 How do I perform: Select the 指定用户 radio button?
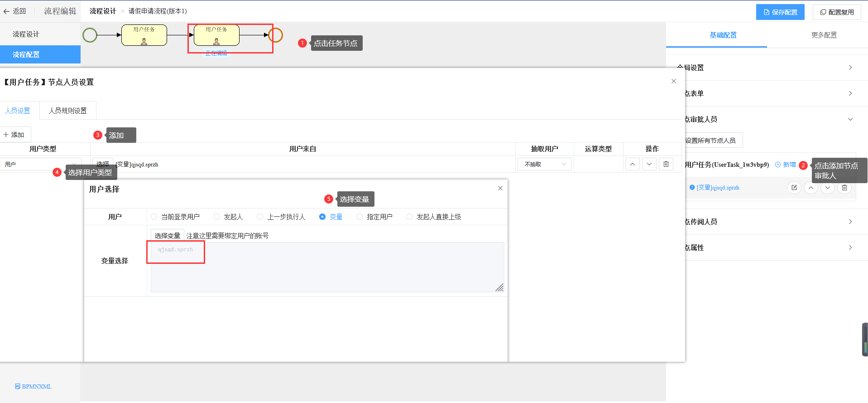360,217
